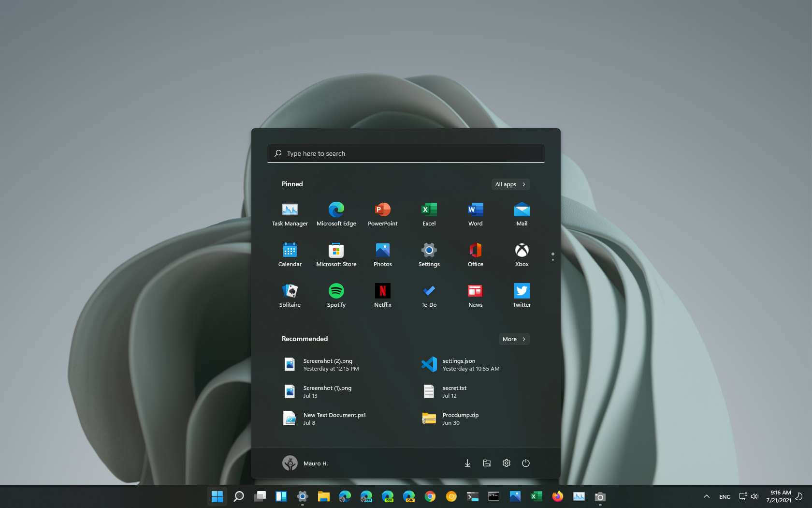Open Twitter from the pinned apps
Viewport: 812px width, 508px height.
(522, 295)
